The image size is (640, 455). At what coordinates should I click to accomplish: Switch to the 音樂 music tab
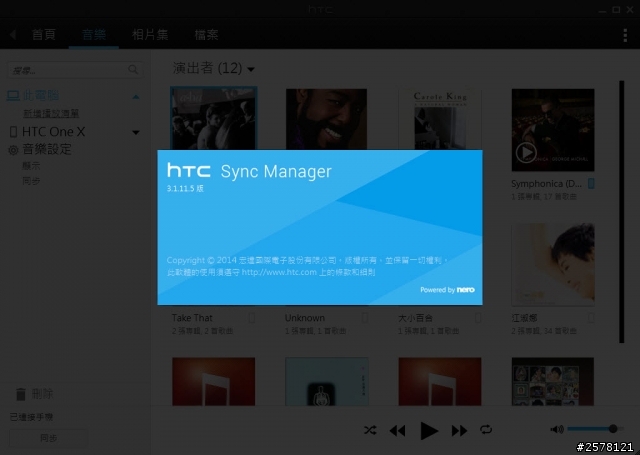(x=94, y=35)
